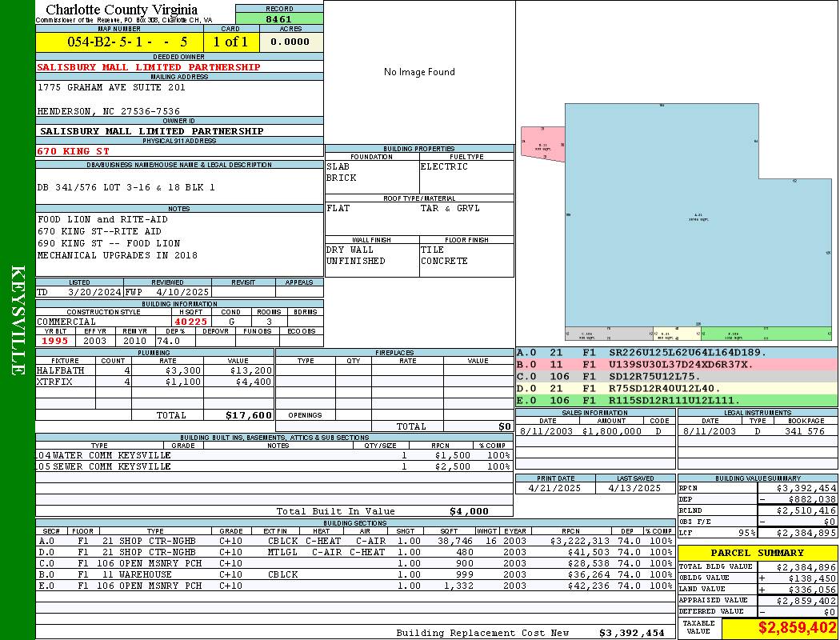Screen dimensions: 840x640
Task: Click the acres value 0.0000
Action: [x=290, y=42]
